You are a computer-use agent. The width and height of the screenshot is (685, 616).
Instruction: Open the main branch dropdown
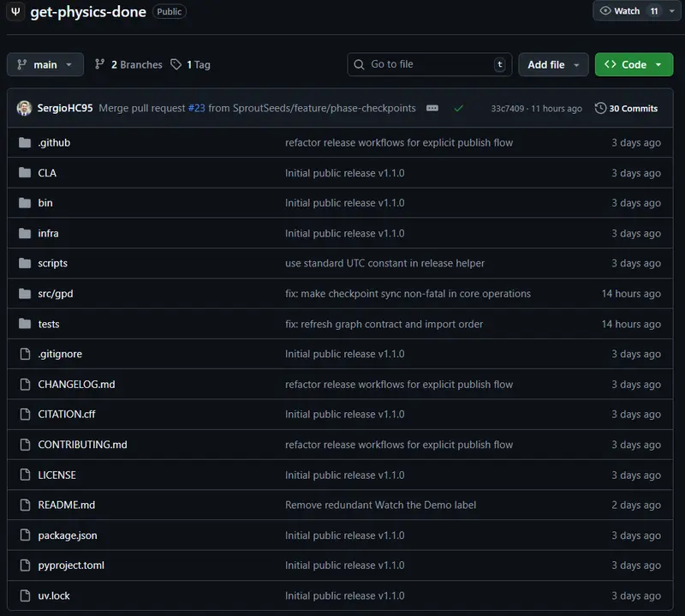[x=45, y=64]
